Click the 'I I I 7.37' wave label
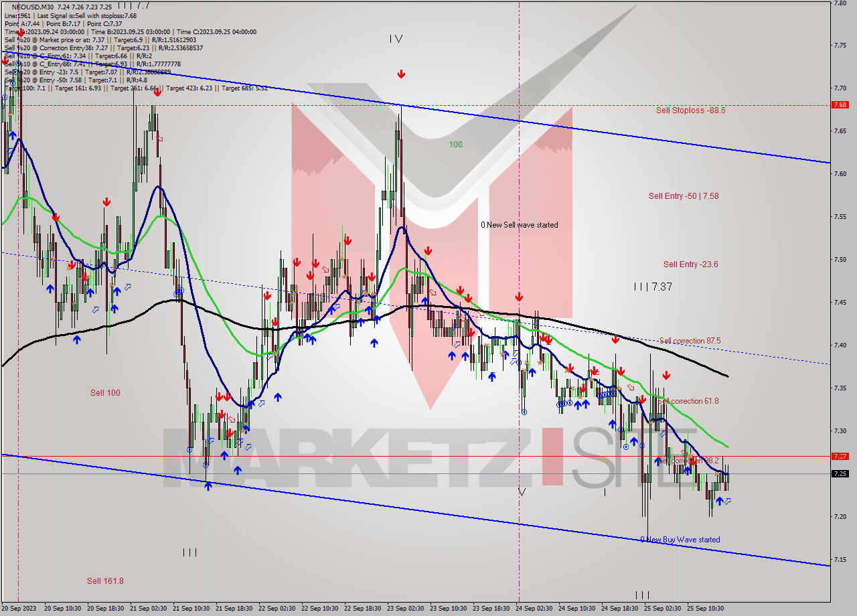 point(653,287)
